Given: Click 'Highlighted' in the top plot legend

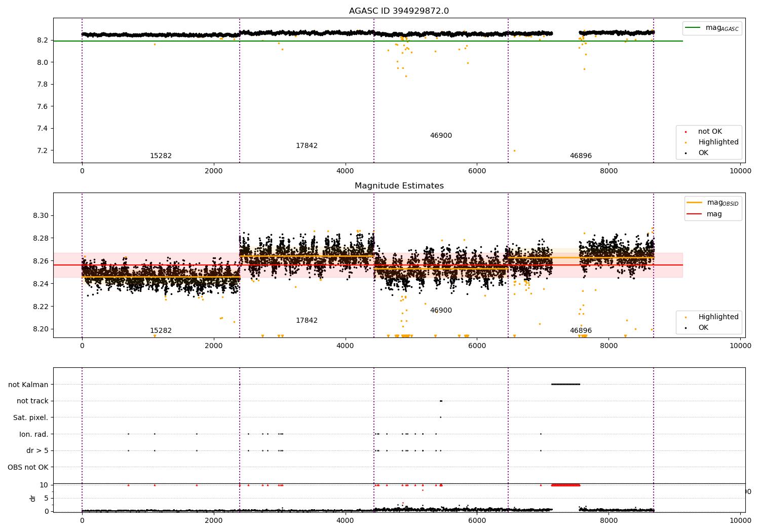Looking at the screenshot, I should (x=718, y=142).
